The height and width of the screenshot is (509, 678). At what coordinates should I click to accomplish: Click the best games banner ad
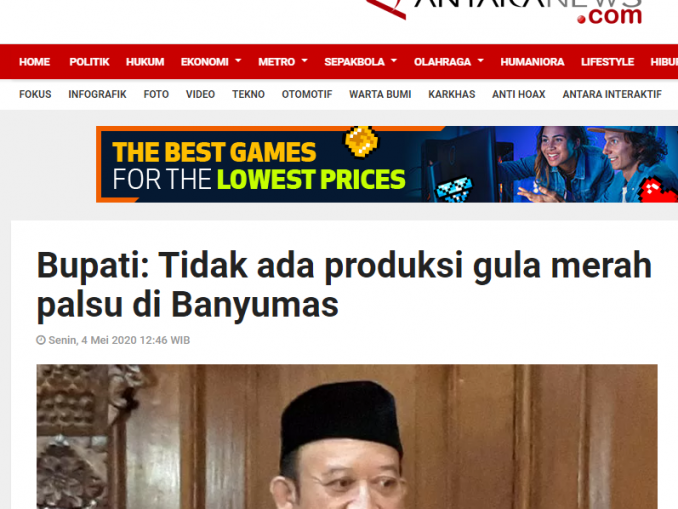[387, 164]
